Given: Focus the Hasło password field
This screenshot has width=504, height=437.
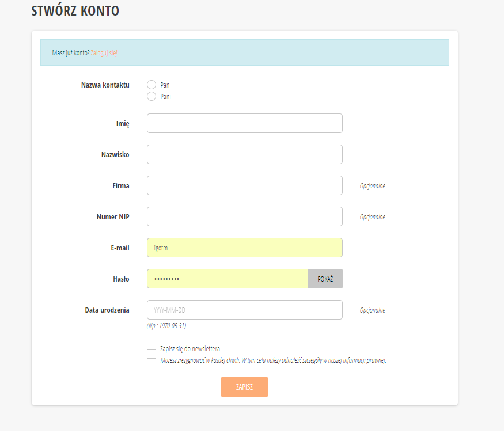Looking at the screenshot, I should pos(228,279).
